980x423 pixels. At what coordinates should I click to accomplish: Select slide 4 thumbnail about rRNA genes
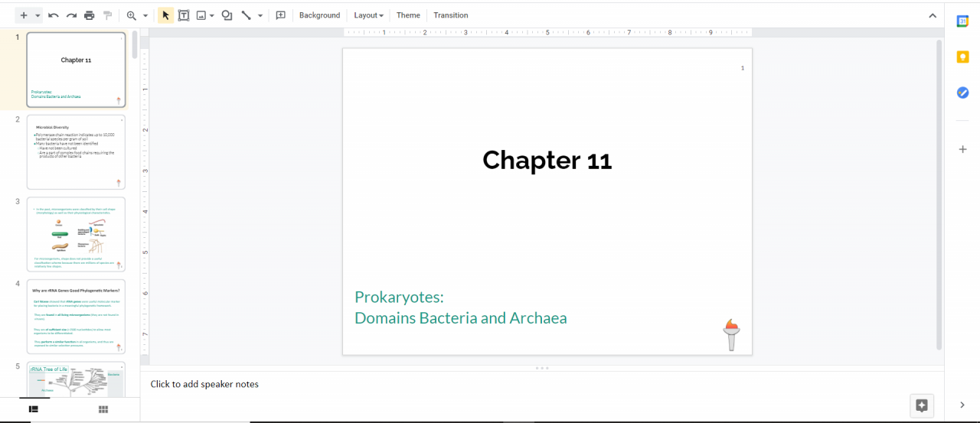click(x=76, y=317)
